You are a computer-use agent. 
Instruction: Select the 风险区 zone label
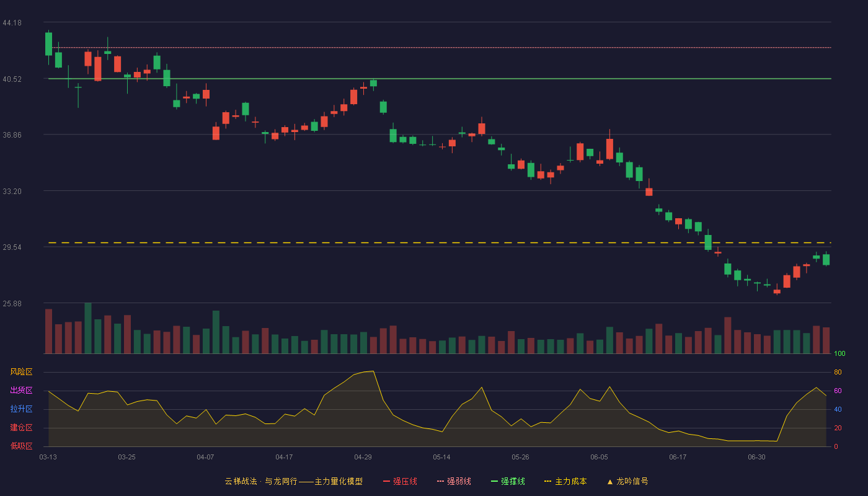pyautogui.click(x=21, y=372)
